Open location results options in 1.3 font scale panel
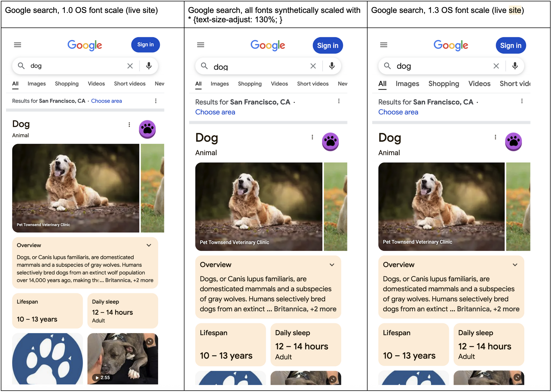The image size is (552, 392). pos(522,101)
